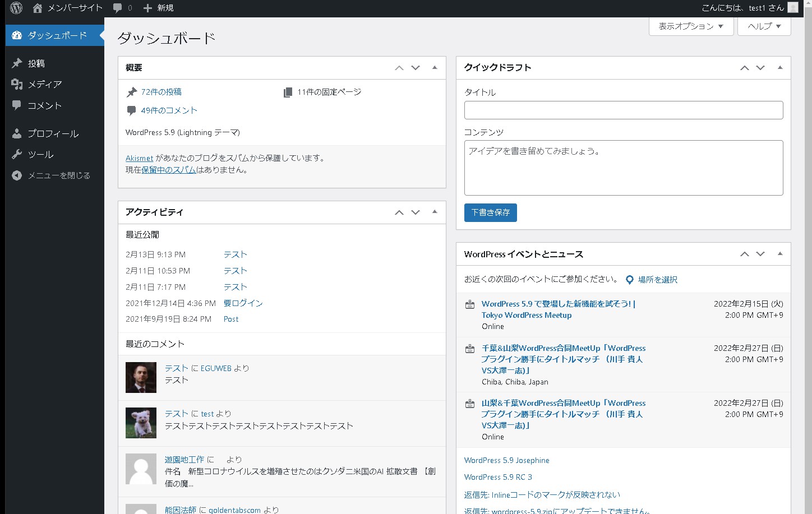Collapse the クイックドラフト panel

pyautogui.click(x=779, y=68)
